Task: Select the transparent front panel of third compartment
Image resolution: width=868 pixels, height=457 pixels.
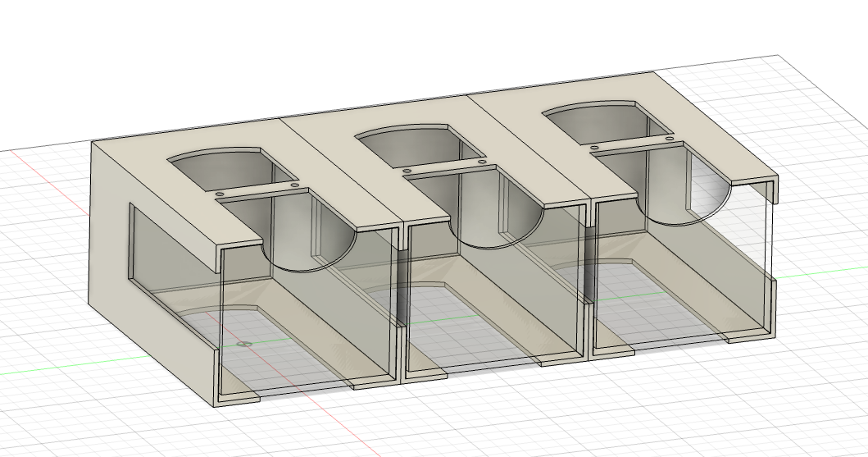Action: tap(681, 266)
